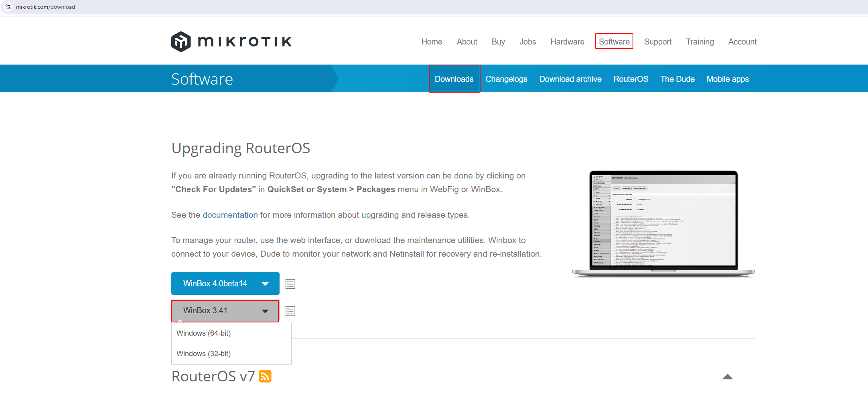The height and width of the screenshot is (393, 868).
Task: Switch to the Downloads tab
Action: click(454, 79)
